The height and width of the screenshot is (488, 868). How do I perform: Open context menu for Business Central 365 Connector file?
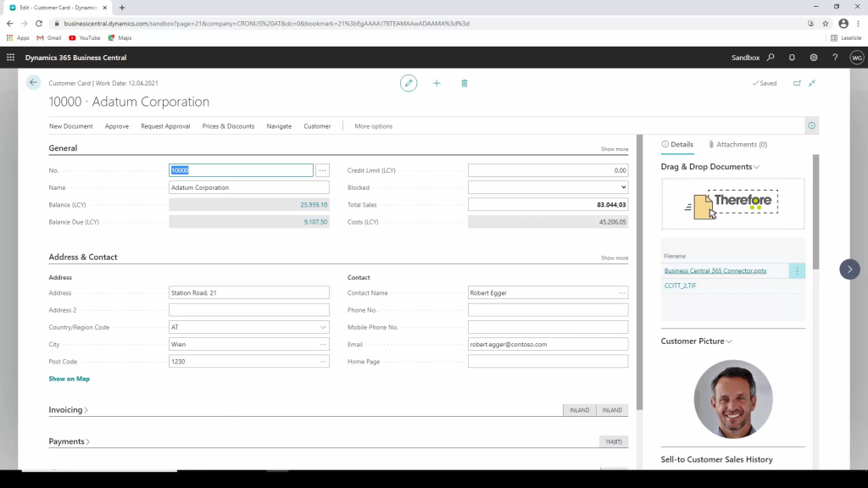(797, 270)
